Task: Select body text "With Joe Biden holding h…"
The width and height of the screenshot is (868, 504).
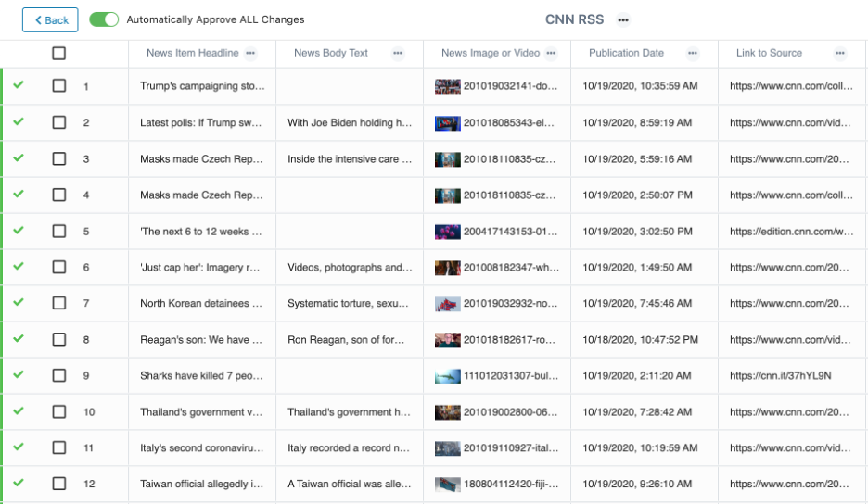Action: [x=350, y=122]
